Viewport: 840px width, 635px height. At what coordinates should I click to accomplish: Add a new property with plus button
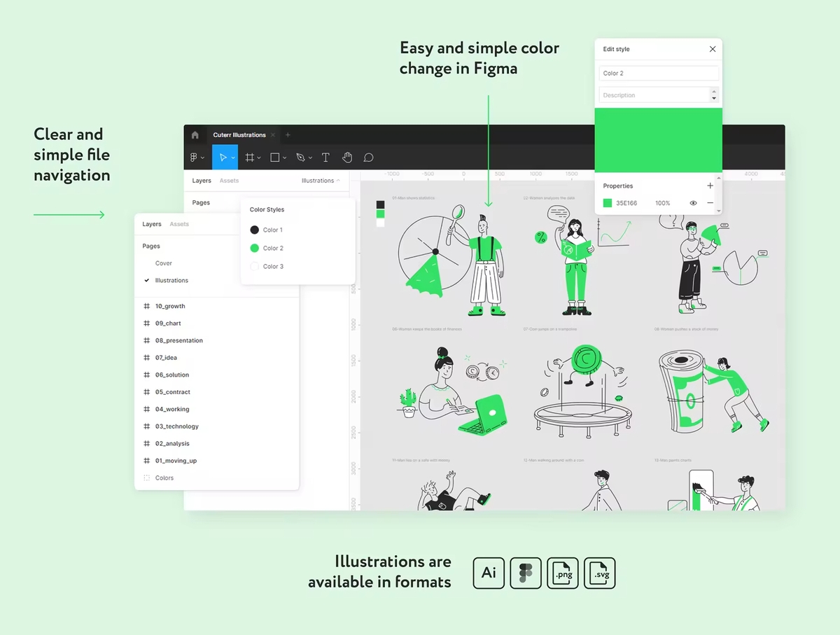coord(710,186)
